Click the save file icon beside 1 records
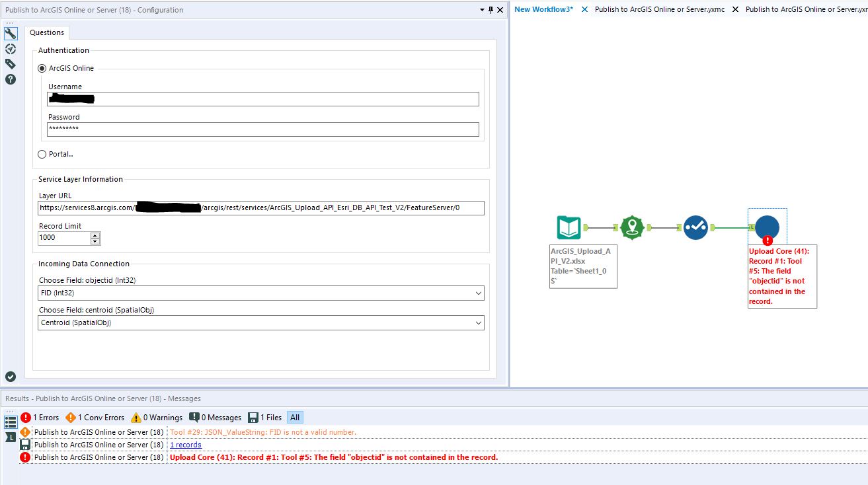 click(x=25, y=445)
